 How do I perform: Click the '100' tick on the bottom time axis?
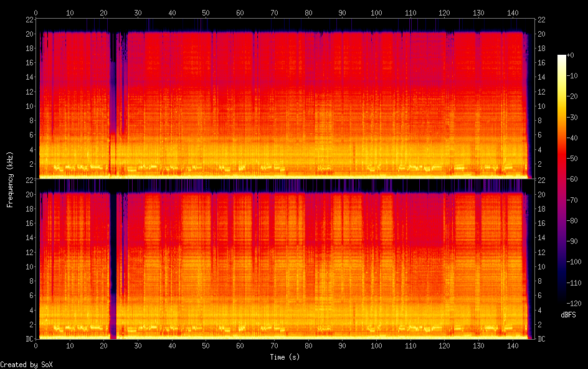click(x=376, y=346)
